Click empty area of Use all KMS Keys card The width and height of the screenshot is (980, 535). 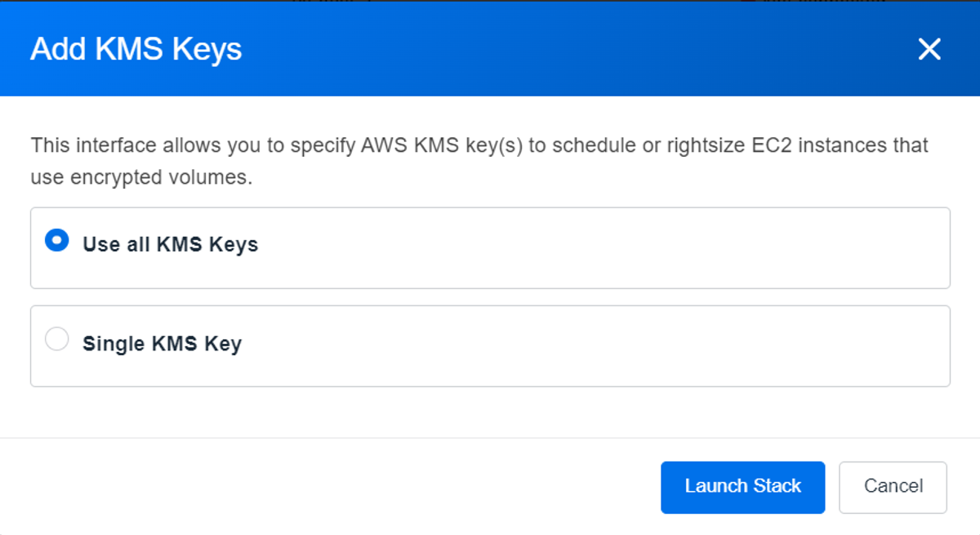(x=604, y=248)
